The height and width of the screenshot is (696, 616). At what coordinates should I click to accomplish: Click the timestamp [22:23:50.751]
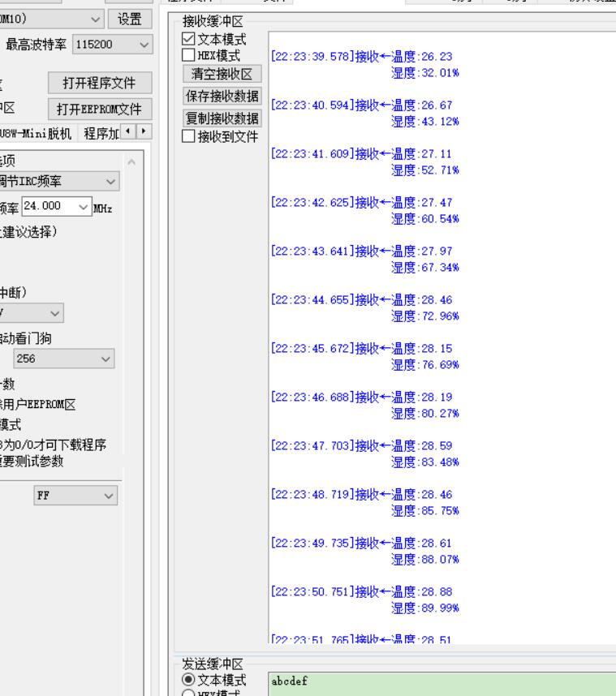312,591
